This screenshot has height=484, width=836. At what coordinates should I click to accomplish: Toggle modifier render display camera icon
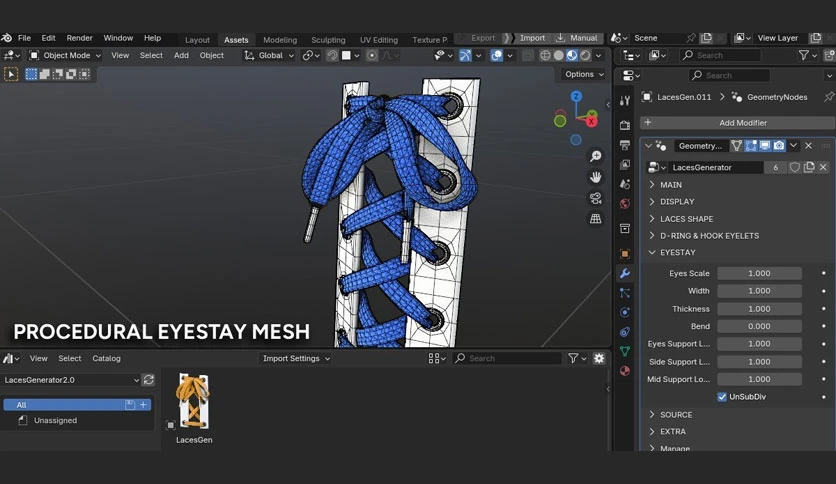coord(779,146)
